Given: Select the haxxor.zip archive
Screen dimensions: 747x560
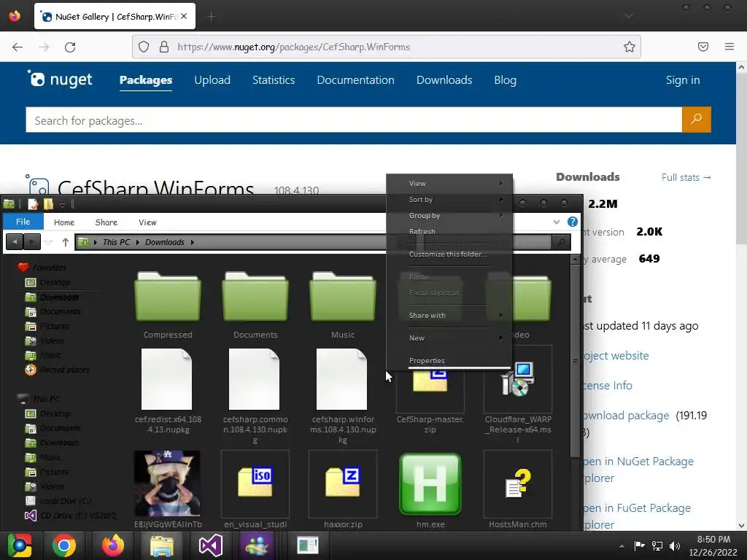Looking at the screenshot, I should 343,489.
